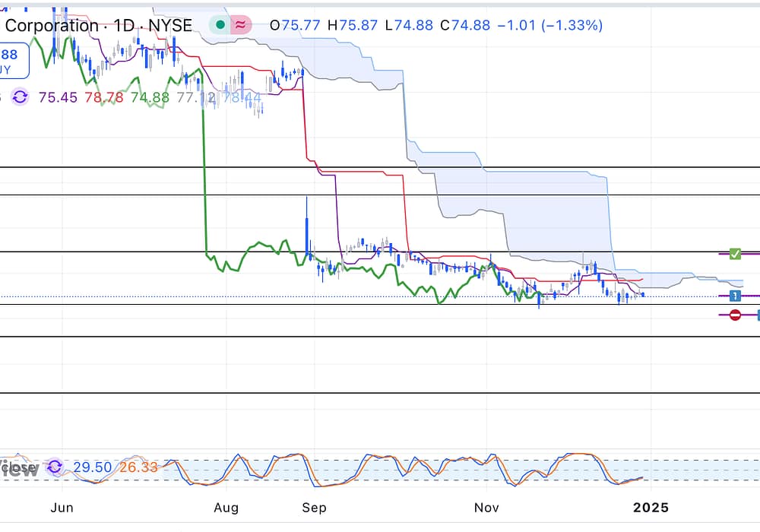Click the red stop-loss marker icon
The image size is (760, 532).
[x=735, y=315]
